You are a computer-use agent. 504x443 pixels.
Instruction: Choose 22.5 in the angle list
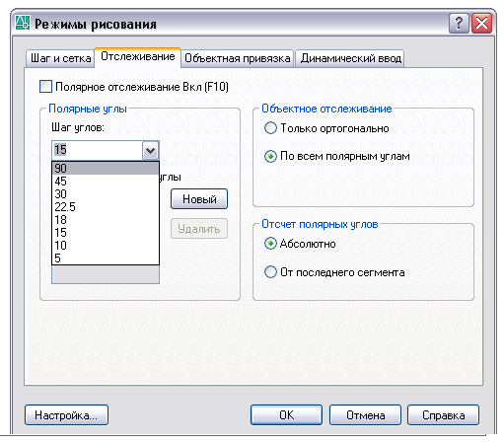point(106,207)
